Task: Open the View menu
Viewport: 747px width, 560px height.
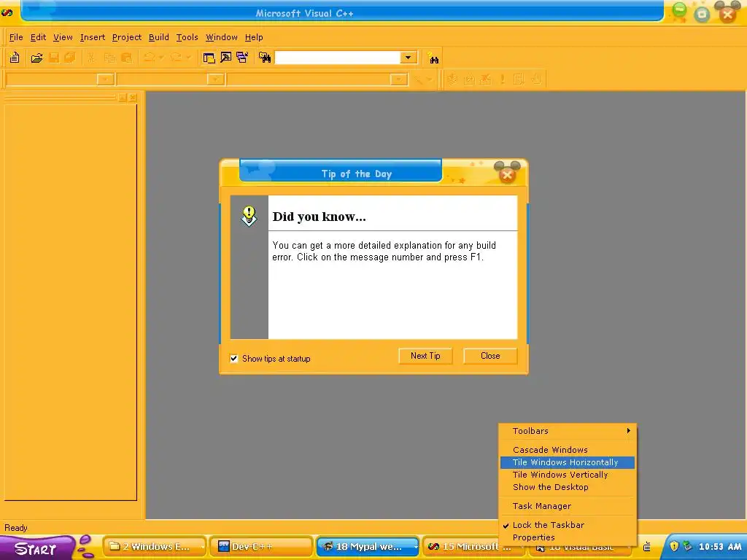Action: (x=63, y=37)
